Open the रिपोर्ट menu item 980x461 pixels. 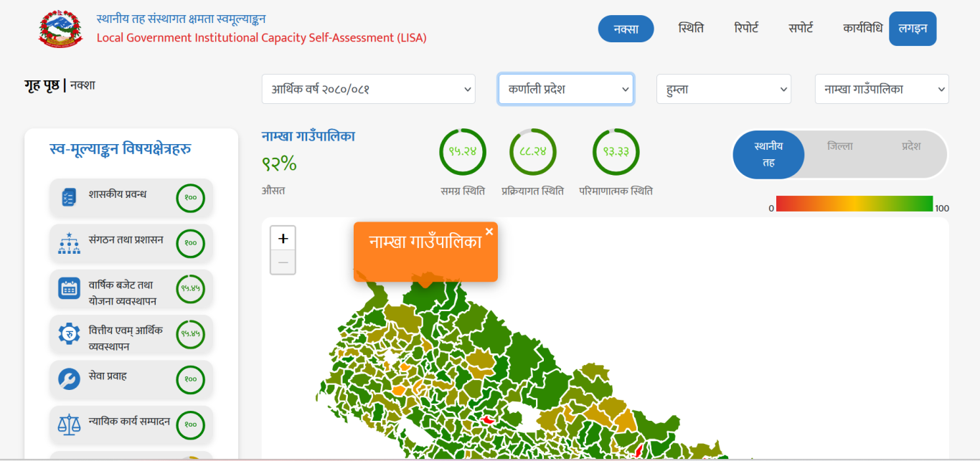coord(746,28)
